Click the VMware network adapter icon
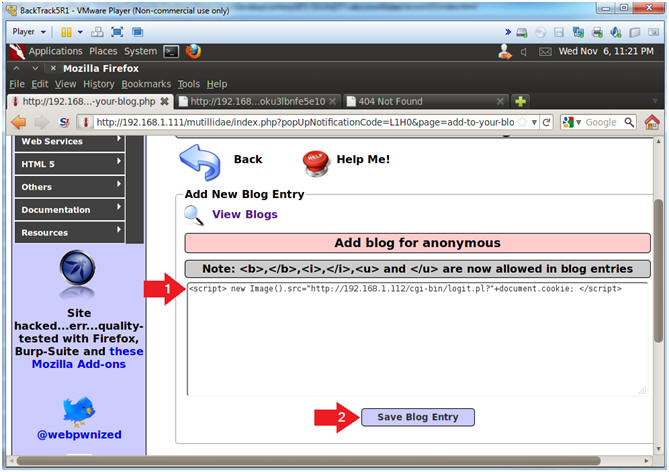This screenshot has height=472, width=669. (x=578, y=32)
